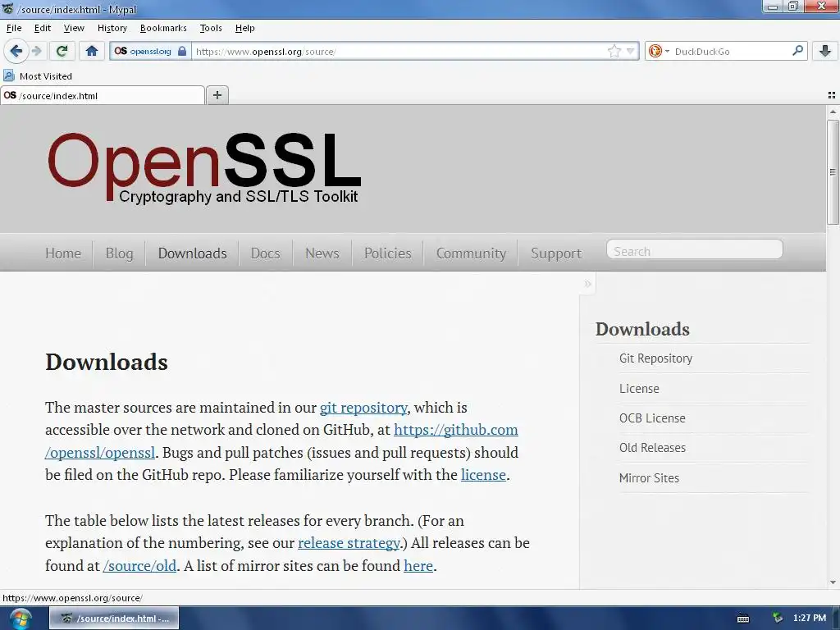Open the Edit menu
Screen dimensions: 840x630
[x=43, y=28]
